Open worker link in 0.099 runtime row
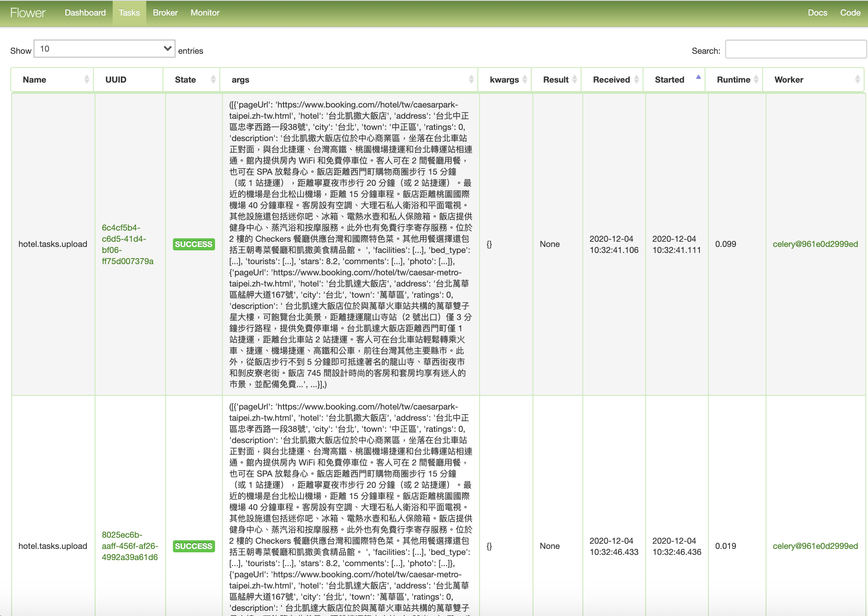 (x=815, y=244)
